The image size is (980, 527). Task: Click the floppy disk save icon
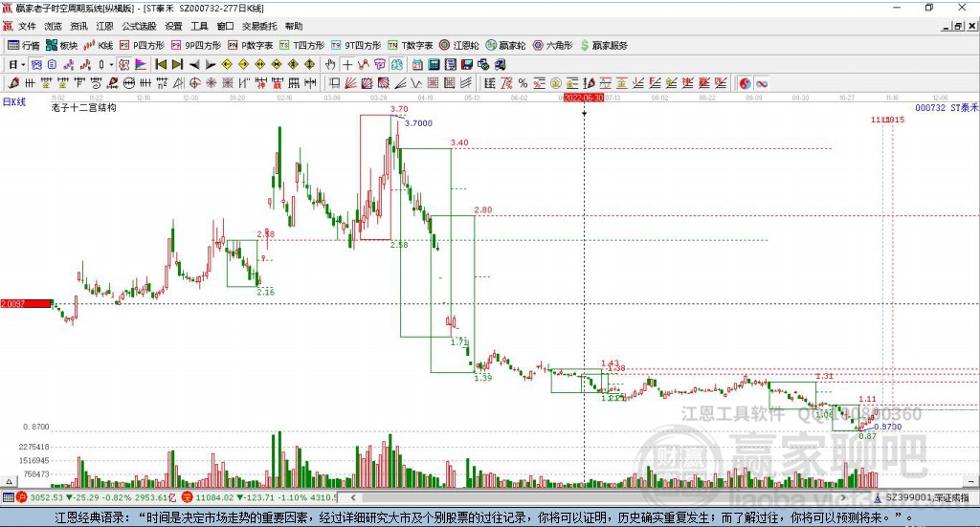tap(466, 64)
